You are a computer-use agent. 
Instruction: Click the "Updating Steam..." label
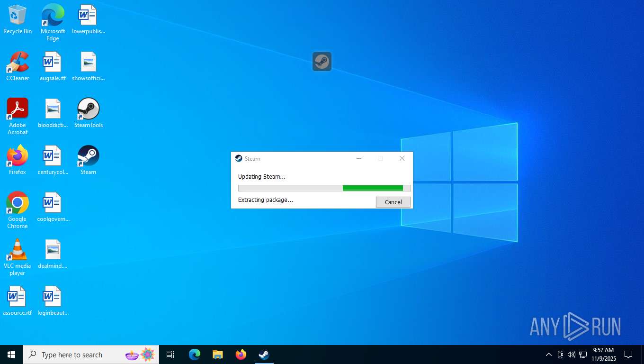point(261,176)
